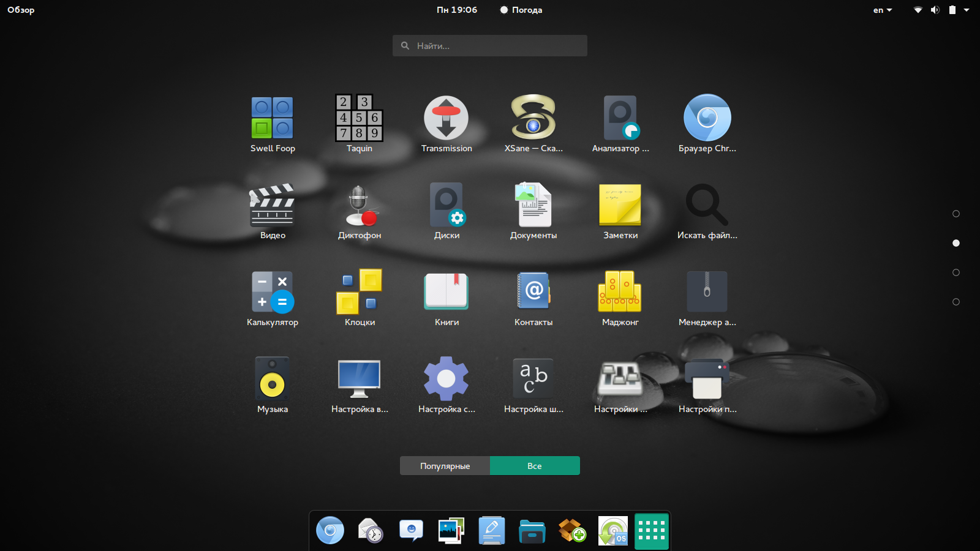Open the clock and calendar menu
980x551 pixels.
pyautogui.click(x=457, y=10)
